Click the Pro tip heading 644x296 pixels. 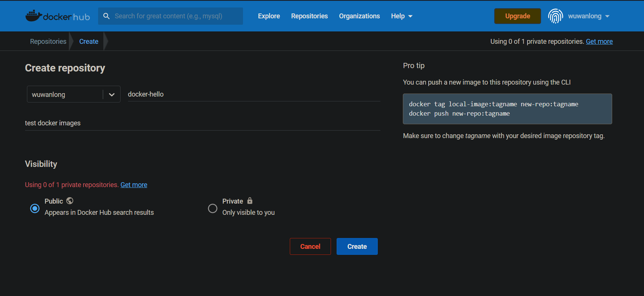tap(414, 65)
